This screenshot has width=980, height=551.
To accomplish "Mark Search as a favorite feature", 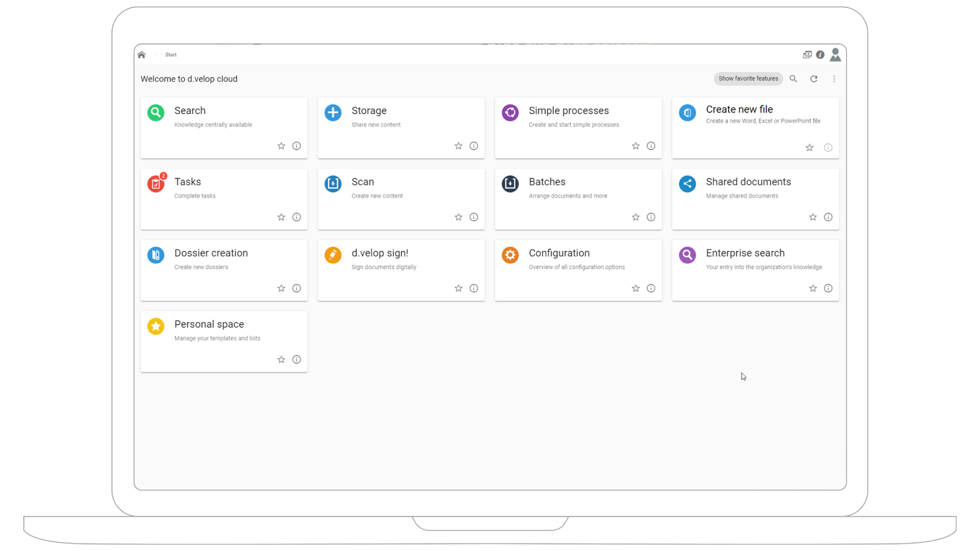I will click(281, 146).
